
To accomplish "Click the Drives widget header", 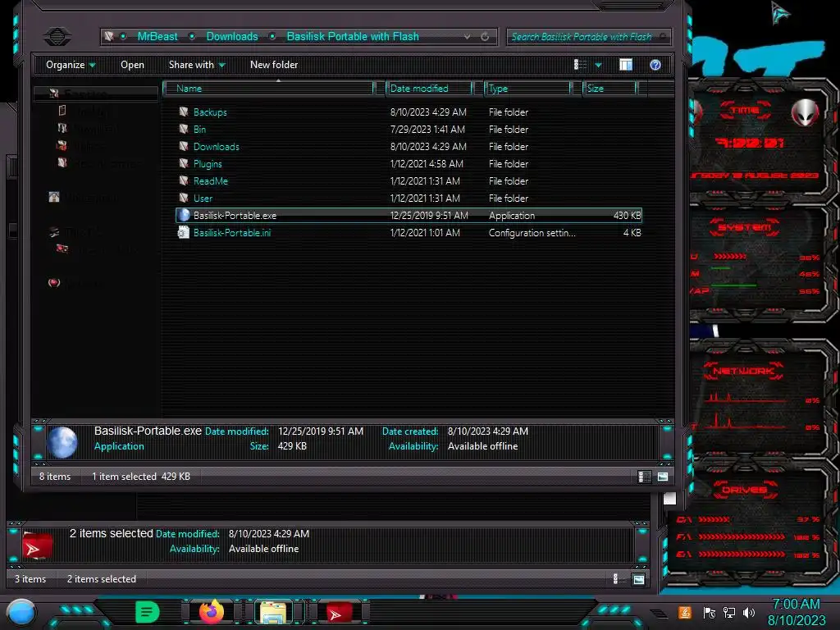I will (743, 490).
